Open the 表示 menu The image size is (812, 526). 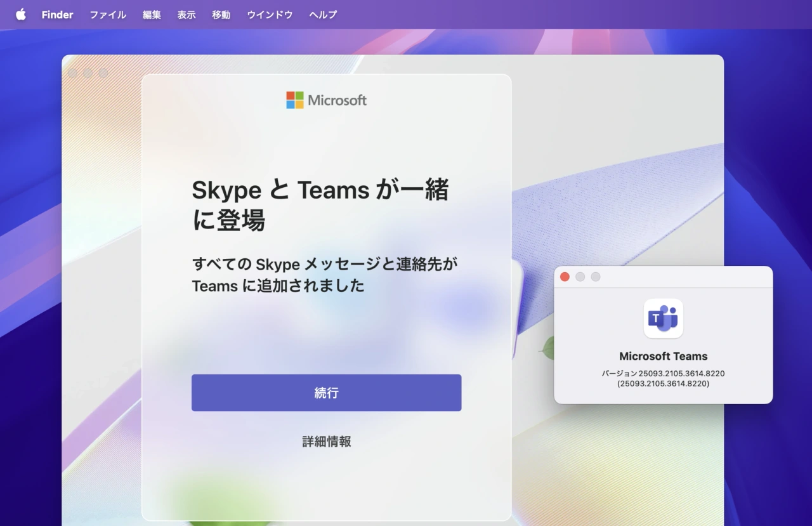point(187,15)
